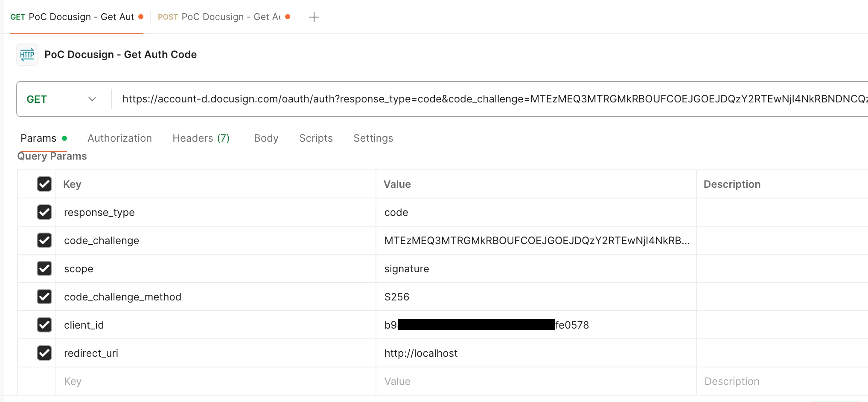868x402 pixels.
Task: Click the HTTP request type icon
Action: [x=27, y=55]
